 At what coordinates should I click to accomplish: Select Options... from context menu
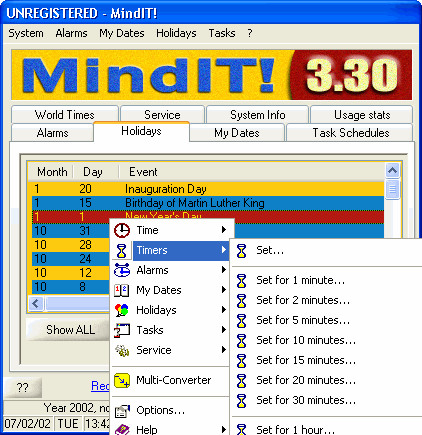[161, 410]
